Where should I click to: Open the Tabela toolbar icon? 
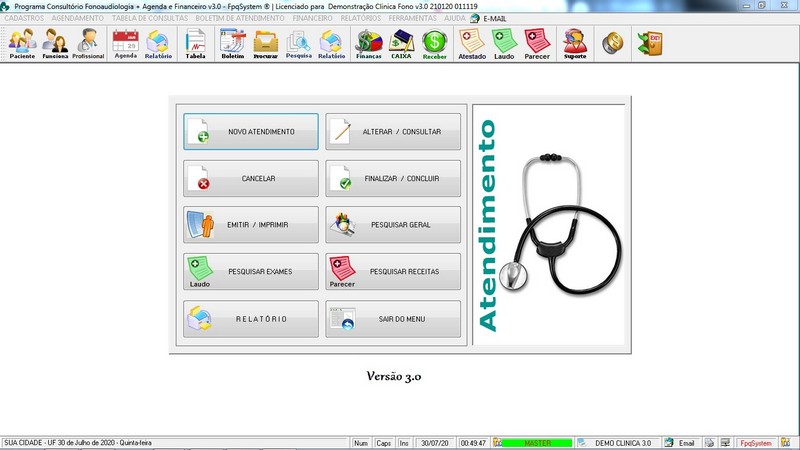195,44
